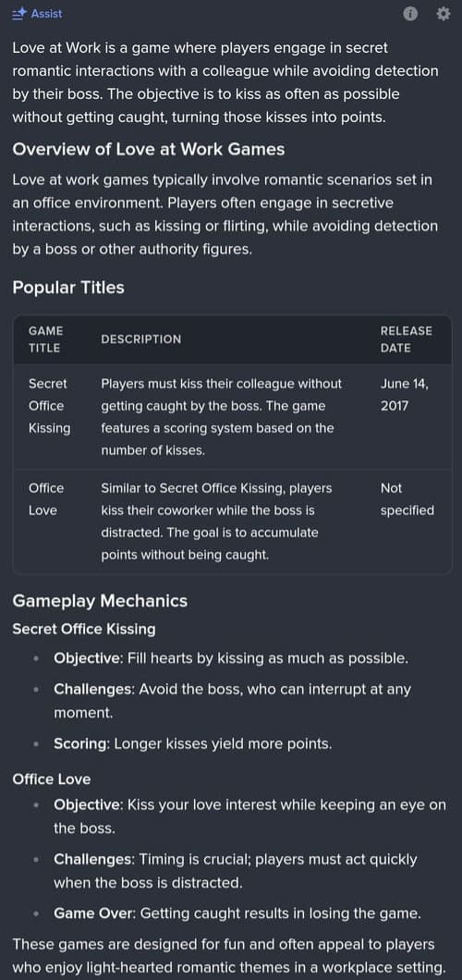Open the settings gear icon
Screen dimensions: 462x980
443,14
